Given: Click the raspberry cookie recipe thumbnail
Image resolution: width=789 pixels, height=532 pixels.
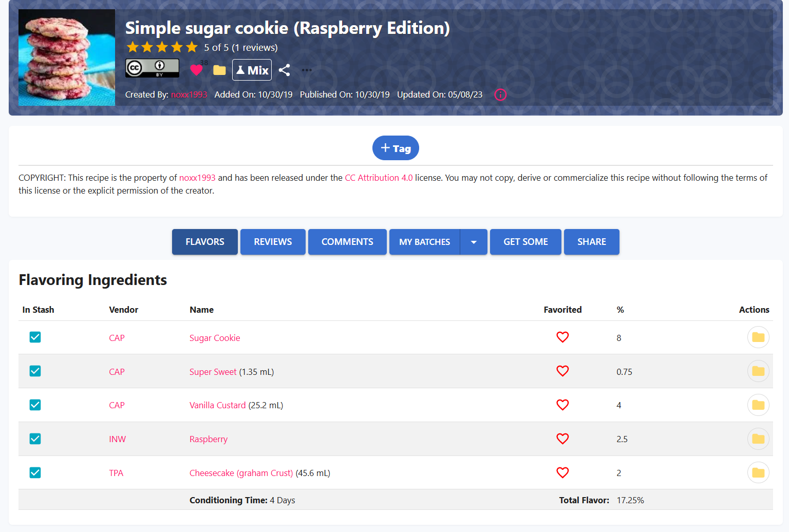Looking at the screenshot, I should (67, 58).
